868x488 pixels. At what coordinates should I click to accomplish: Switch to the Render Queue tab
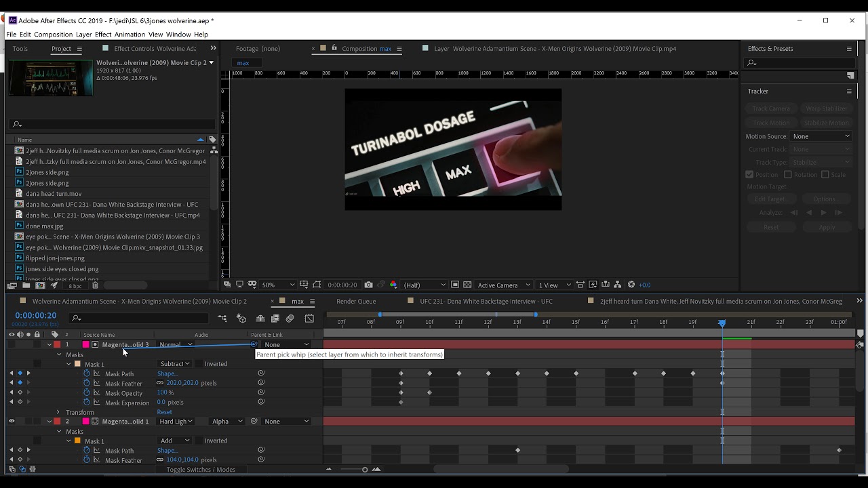pos(356,301)
